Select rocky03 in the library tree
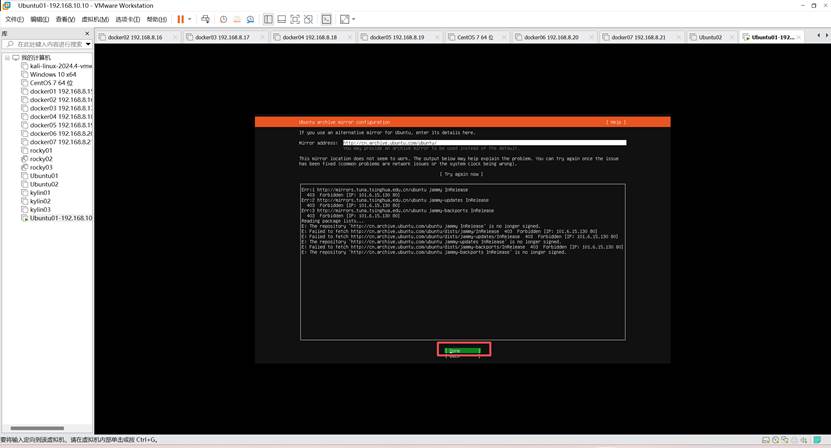This screenshot has width=831, height=448. pos(37,168)
